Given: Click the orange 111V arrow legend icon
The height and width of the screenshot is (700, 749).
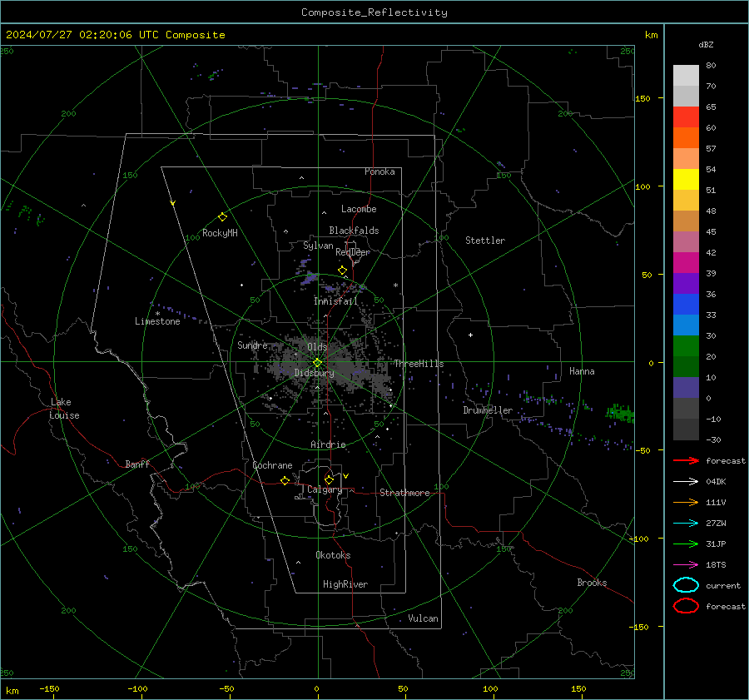Looking at the screenshot, I should point(686,502).
